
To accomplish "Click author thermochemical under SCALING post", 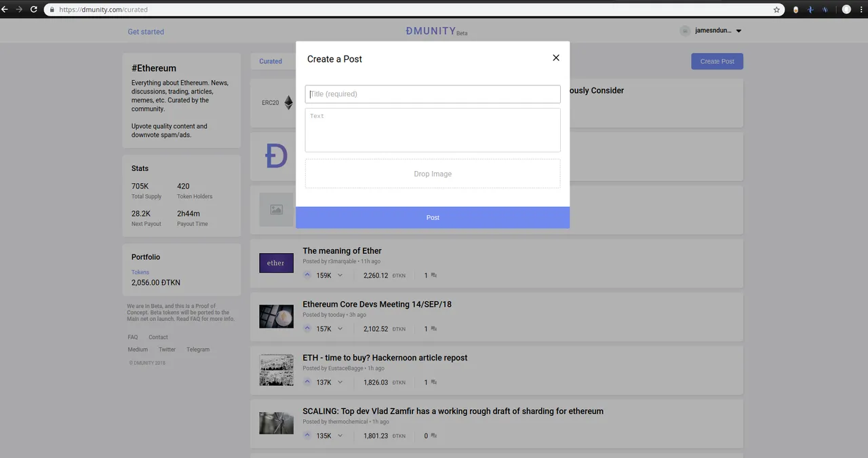I will 348,421.
